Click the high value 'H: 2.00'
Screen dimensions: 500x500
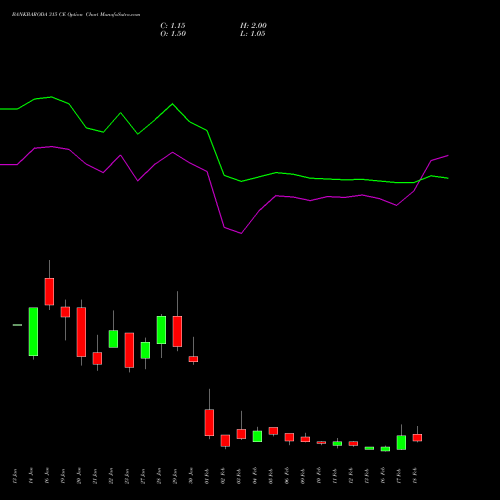[x=253, y=26]
